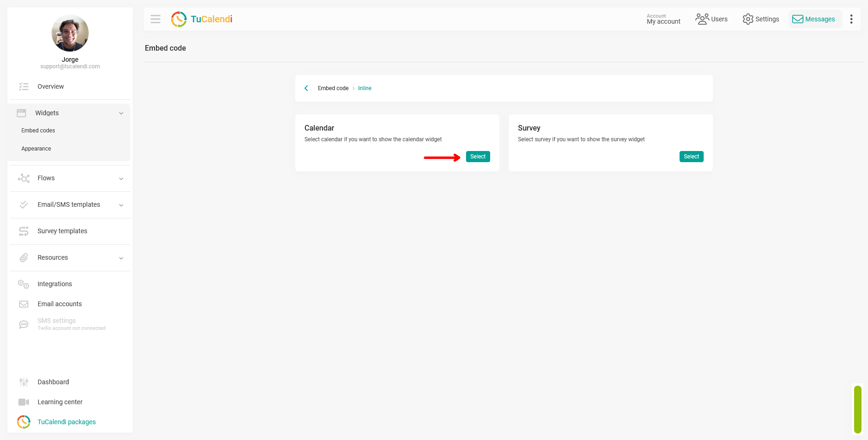868x440 pixels.
Task: Click the Learning center video camera icon
Action: click(x=24, y=402)
